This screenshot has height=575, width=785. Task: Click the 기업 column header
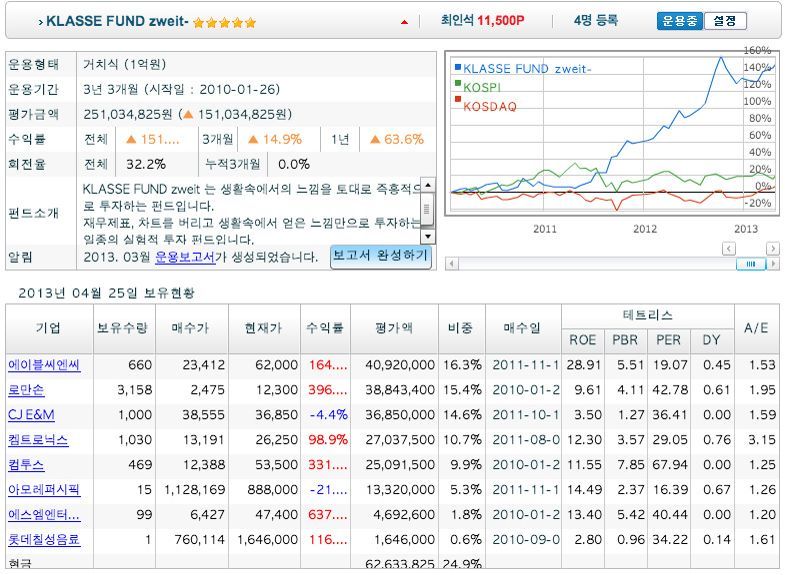49,328
